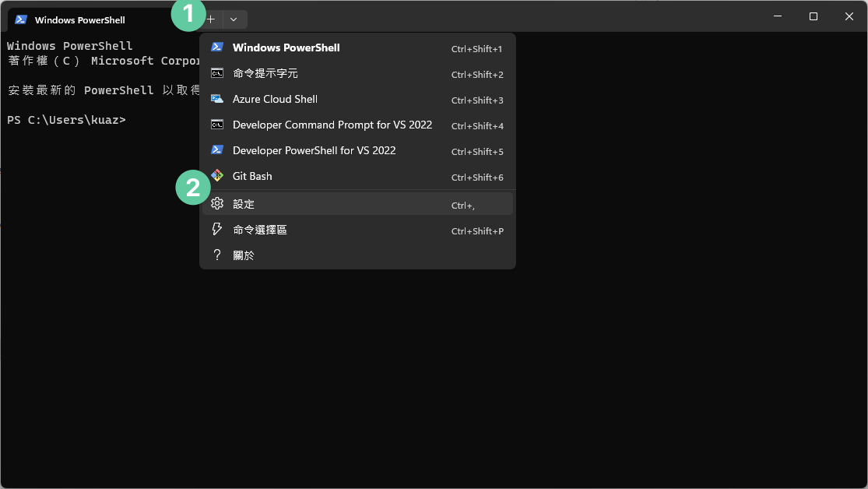The height and width of the screenshot is (489, 868).
Task: Close the Windows Terminal window
Action: [849, 16]
